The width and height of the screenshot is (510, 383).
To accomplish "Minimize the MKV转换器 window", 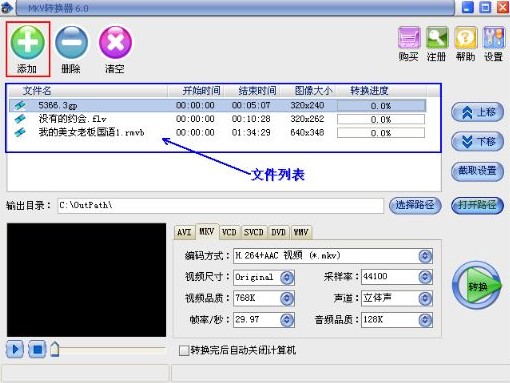I will click(468, 7).
